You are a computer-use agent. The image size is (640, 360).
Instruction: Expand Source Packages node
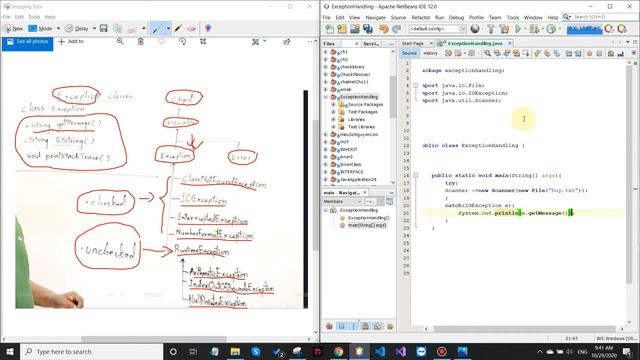coord(333,104)
